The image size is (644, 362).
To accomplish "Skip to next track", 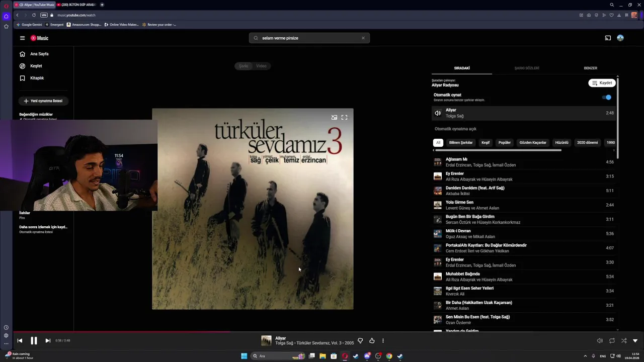I will tap(48, 341).
